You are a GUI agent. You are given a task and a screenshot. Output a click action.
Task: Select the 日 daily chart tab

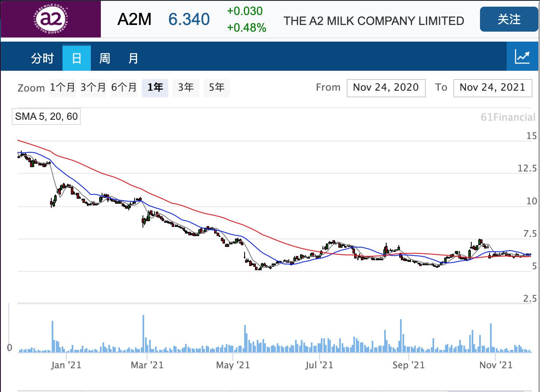tap(77, 58)
